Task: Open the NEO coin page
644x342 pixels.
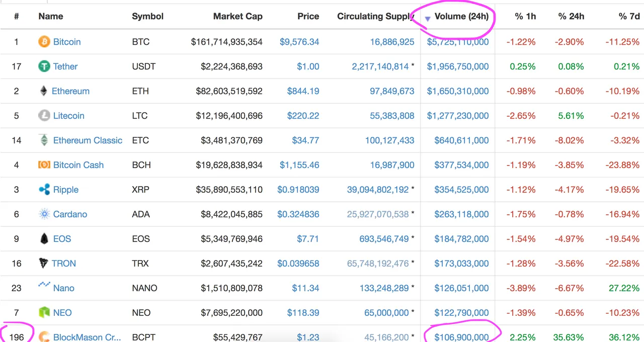Action: (x=62, y=313)
